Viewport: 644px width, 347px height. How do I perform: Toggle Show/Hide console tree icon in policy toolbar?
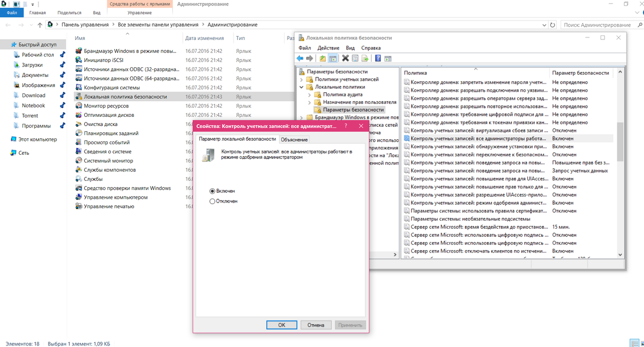click(332, 58)
